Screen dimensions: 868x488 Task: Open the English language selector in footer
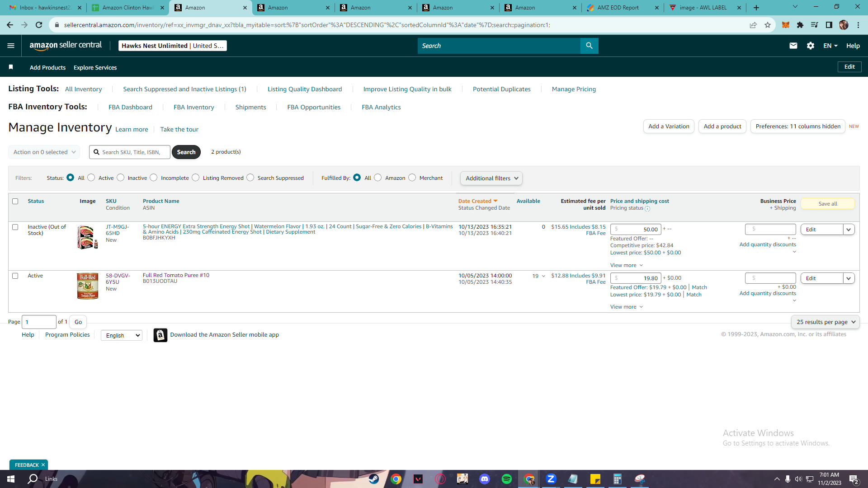coord(122,335)
